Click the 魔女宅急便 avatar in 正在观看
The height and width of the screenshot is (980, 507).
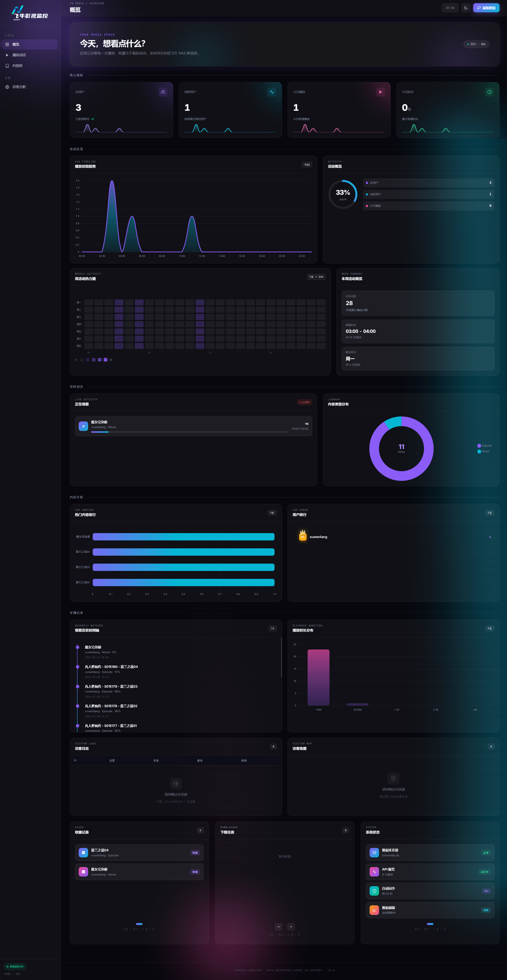pos(83,426)
